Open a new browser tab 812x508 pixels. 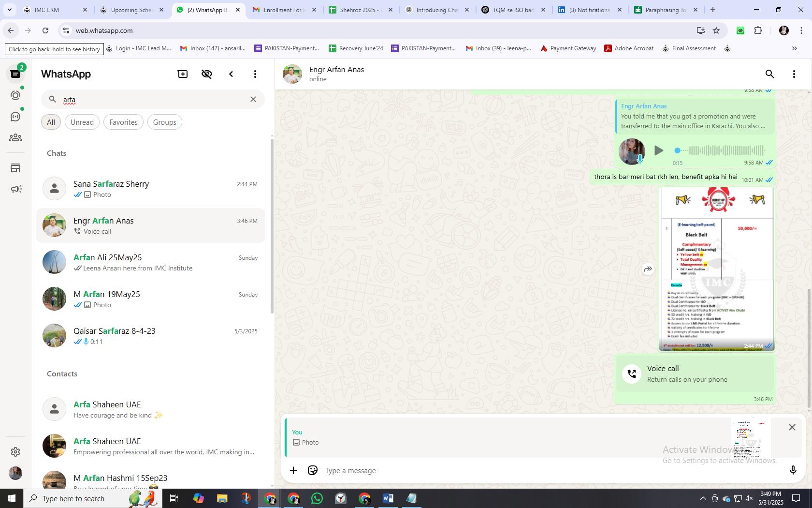click(x=712, y=10)
